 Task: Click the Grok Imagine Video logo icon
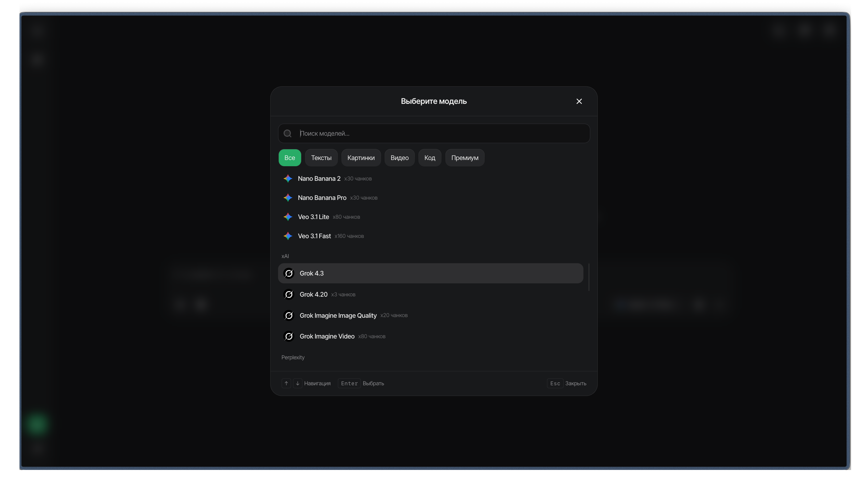pyautogui.click(x=288, y=336)
